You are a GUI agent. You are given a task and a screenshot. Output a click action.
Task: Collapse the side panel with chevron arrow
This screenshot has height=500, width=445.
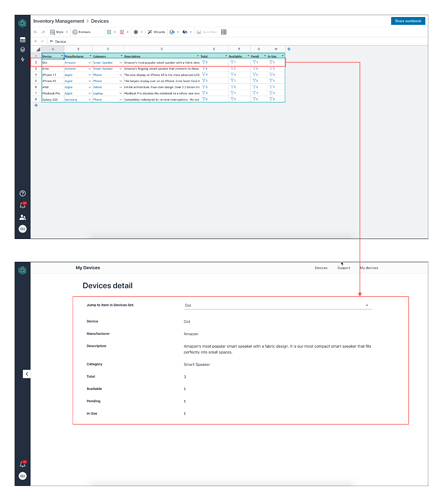click(27, 374)
